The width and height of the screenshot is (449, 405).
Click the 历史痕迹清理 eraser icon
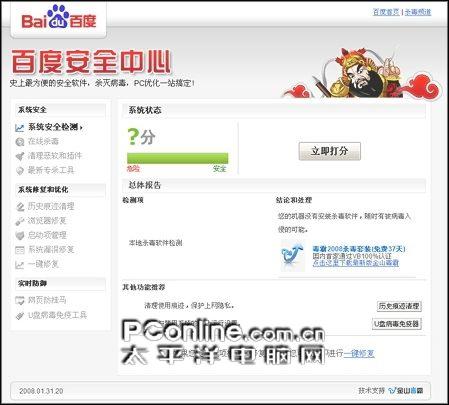20,207
